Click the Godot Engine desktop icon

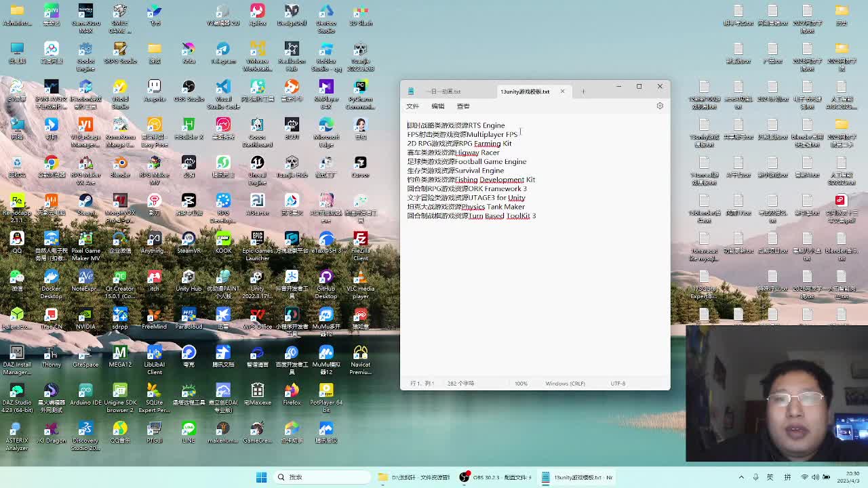tap(85, 50)
